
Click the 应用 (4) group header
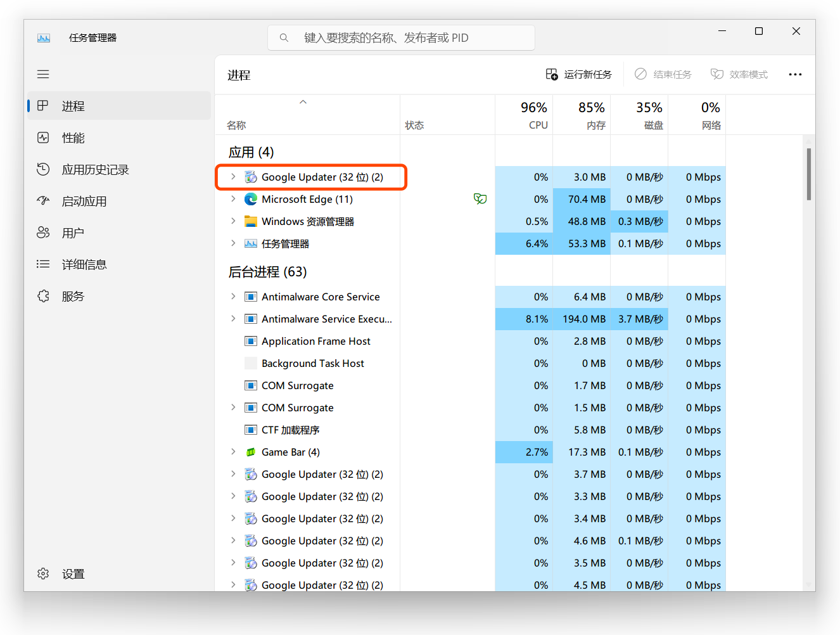(251, 152)
